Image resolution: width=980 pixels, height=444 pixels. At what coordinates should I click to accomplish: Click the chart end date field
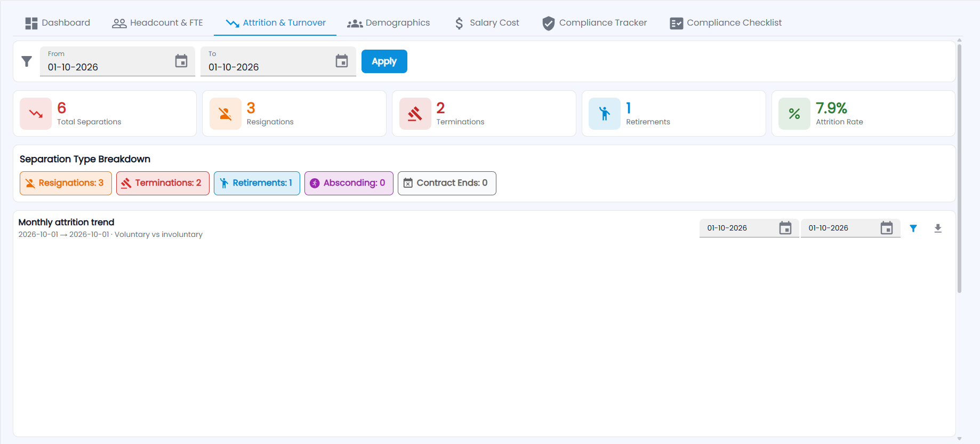pyautogui.click(x=850, y=228)
